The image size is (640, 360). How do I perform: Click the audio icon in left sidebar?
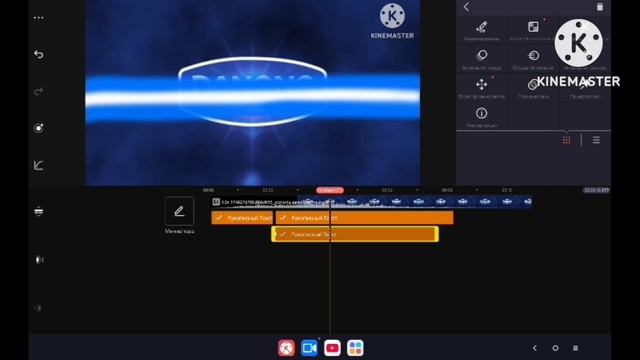point(39,260)
